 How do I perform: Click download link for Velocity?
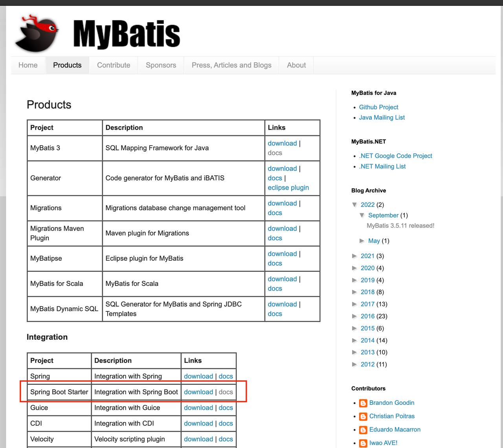point(198,439)
